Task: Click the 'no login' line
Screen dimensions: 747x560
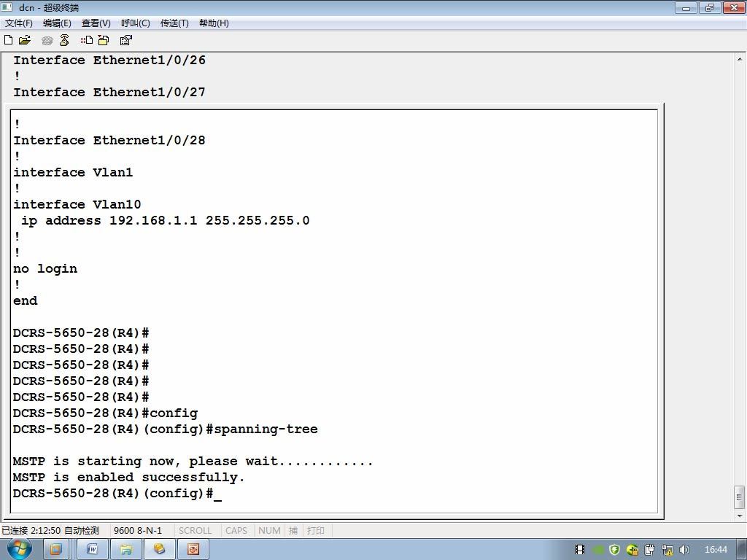Action: coord(45,268)
